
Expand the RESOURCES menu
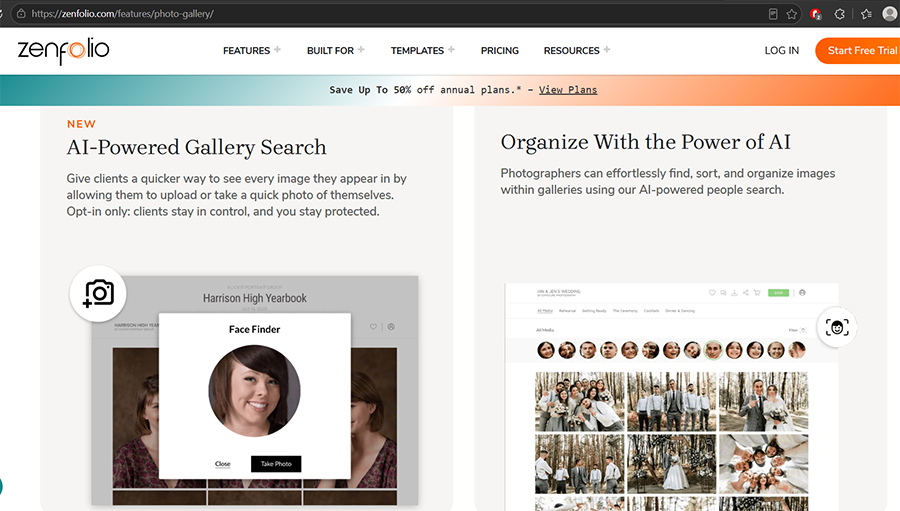coord(577,51)
